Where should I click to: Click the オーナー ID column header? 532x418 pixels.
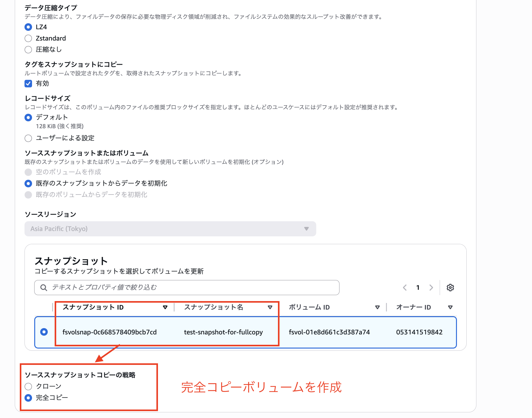[414, 307]
